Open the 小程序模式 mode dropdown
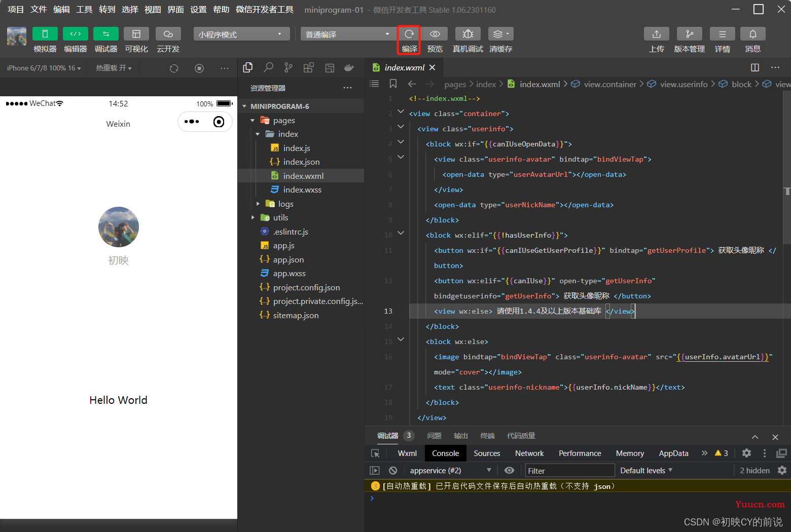Screen dimensions: 791x532 pyautogui.click(x=241, y=34)
